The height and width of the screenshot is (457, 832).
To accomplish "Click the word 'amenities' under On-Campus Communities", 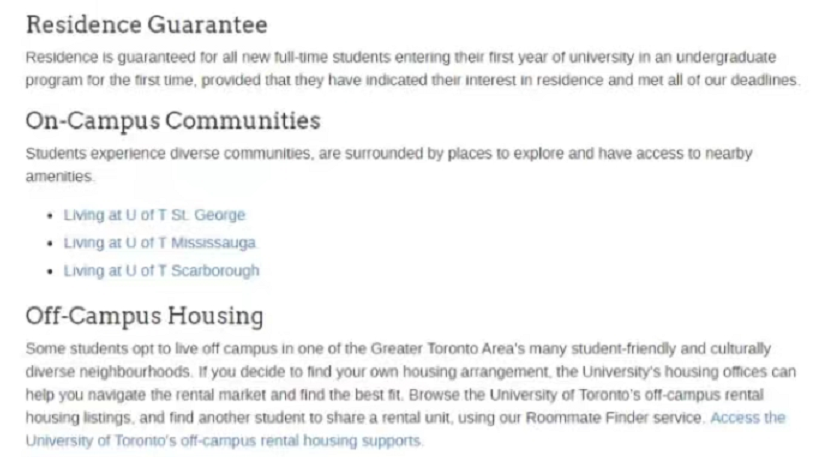I will tap(58, 176).
